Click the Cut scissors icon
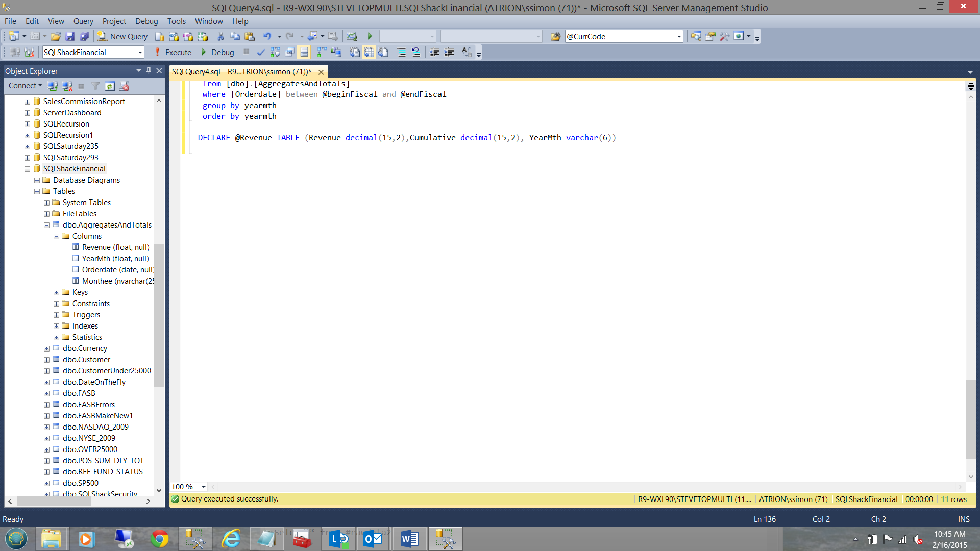Screen dimensions: 980x551 tap(220, 37)
